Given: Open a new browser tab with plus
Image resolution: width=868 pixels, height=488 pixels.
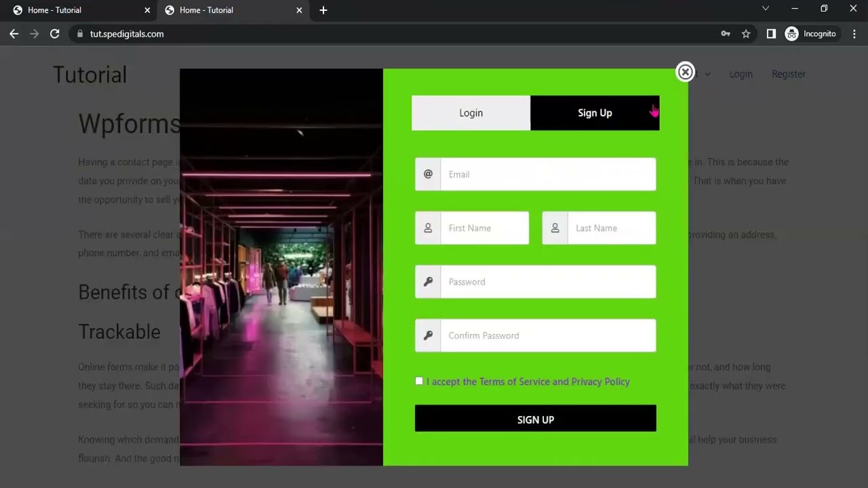Looking at the screenshot, I should click(x=323, y=10).
